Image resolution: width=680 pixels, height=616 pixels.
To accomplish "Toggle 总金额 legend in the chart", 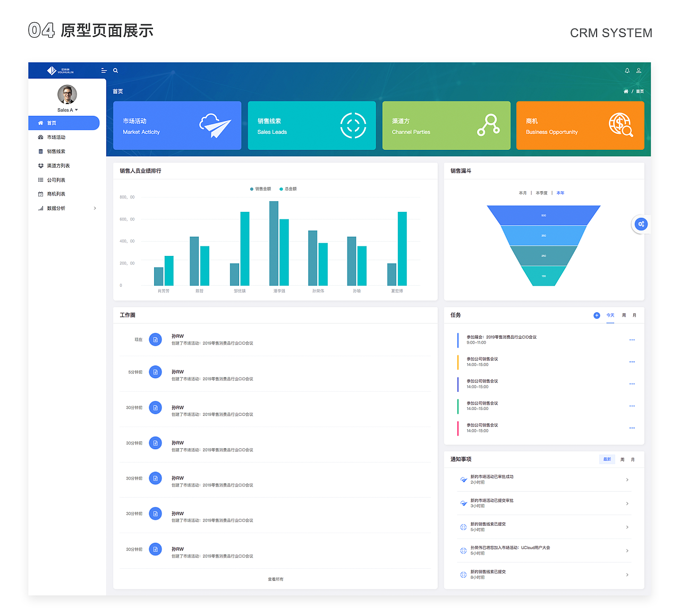I will pyautogui.click(x=288, y=189).
